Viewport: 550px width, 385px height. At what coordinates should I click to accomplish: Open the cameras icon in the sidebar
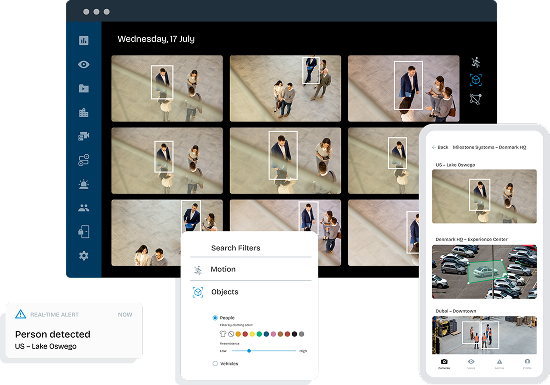pyautogui.click(x=83, y=136)
